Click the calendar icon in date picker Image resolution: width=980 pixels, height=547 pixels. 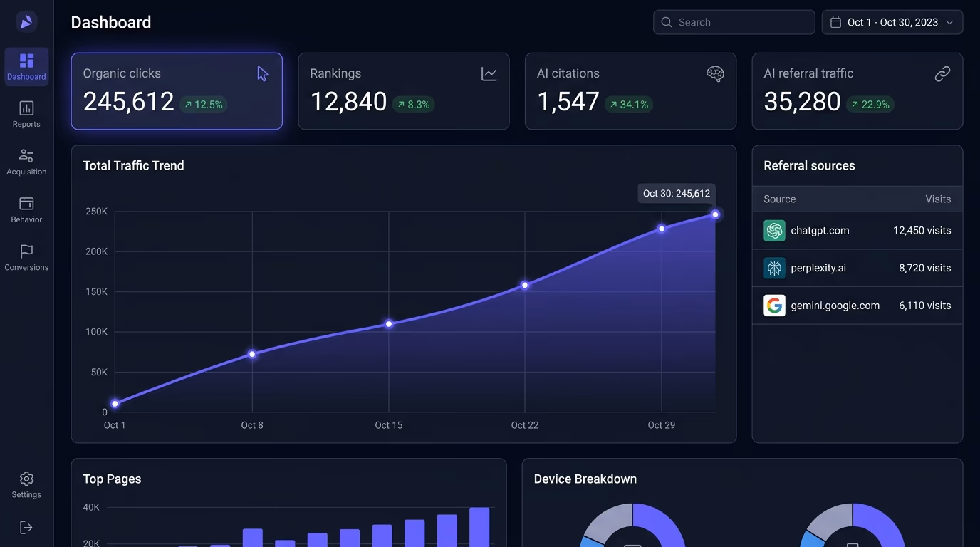[x=836, y=22]
